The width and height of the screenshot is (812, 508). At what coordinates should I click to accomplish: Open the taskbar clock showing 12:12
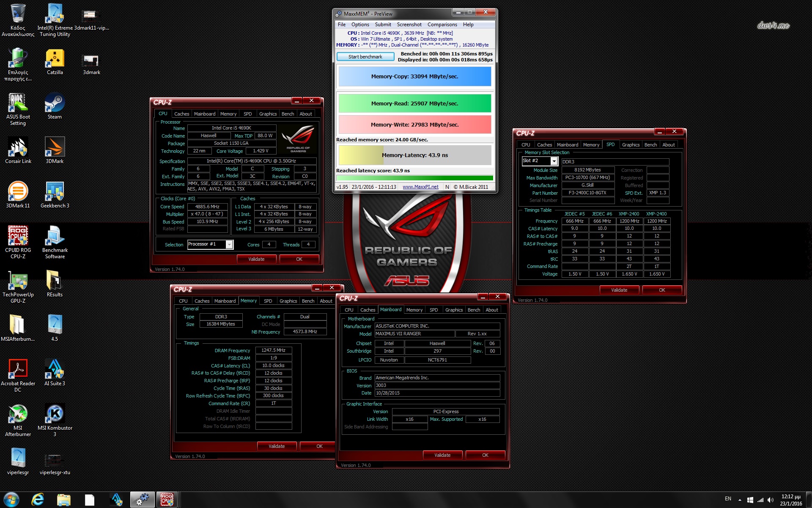coord(790,500)
